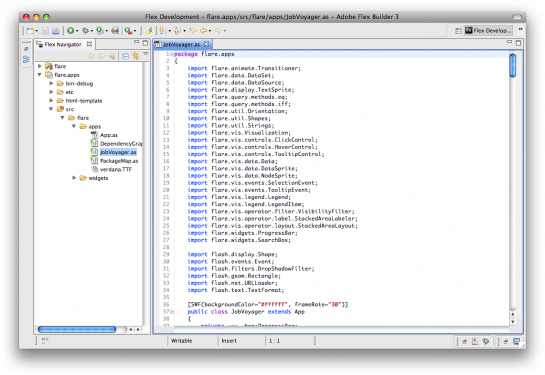Click the Print icon in toolbar
545x375 pixels.
pyautogui.click(x=56, y=31)
